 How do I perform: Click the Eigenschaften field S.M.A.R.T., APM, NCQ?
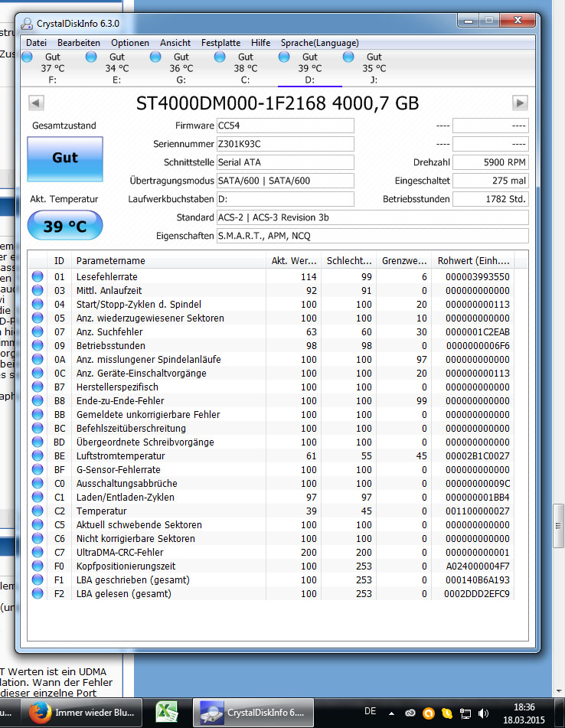click(x=372, y=236)
